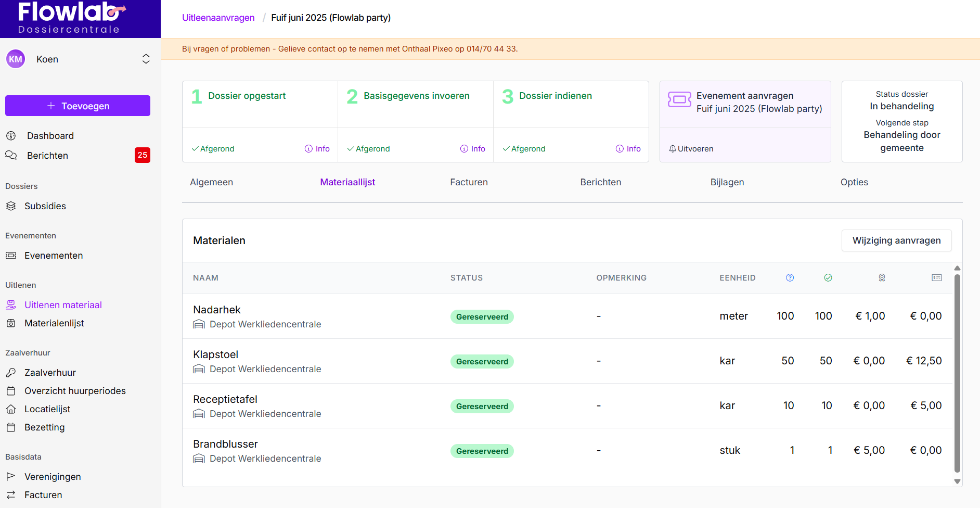Show Info for Dossier opgestart step
This screenshot has height=508, width=980.
(317, 149)
